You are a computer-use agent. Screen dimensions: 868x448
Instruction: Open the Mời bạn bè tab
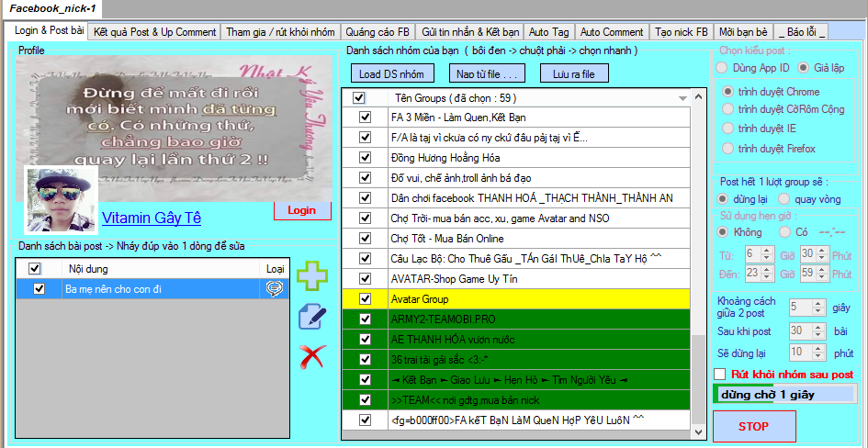(743, 32)
